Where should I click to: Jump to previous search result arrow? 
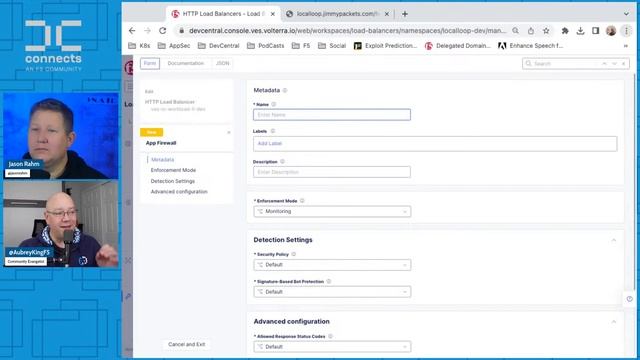[604, 64]
